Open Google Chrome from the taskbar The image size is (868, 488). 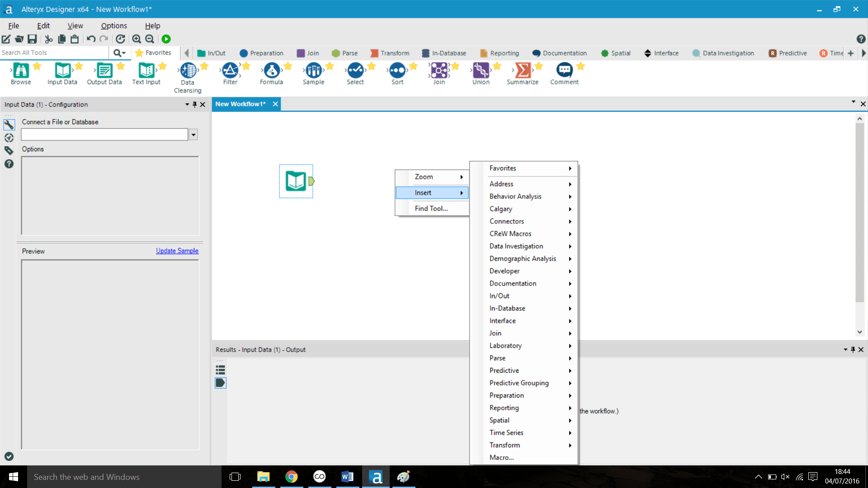[x=292, y=477]
